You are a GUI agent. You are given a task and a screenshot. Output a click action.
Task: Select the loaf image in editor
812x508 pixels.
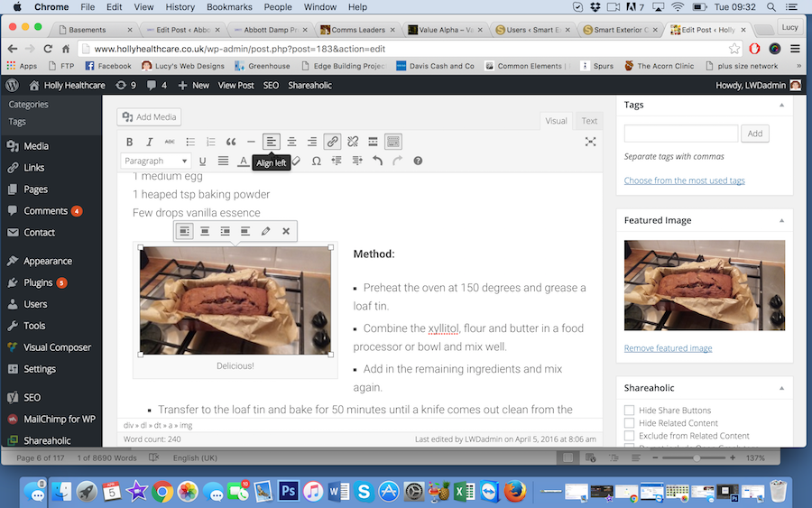pos(235,300)
